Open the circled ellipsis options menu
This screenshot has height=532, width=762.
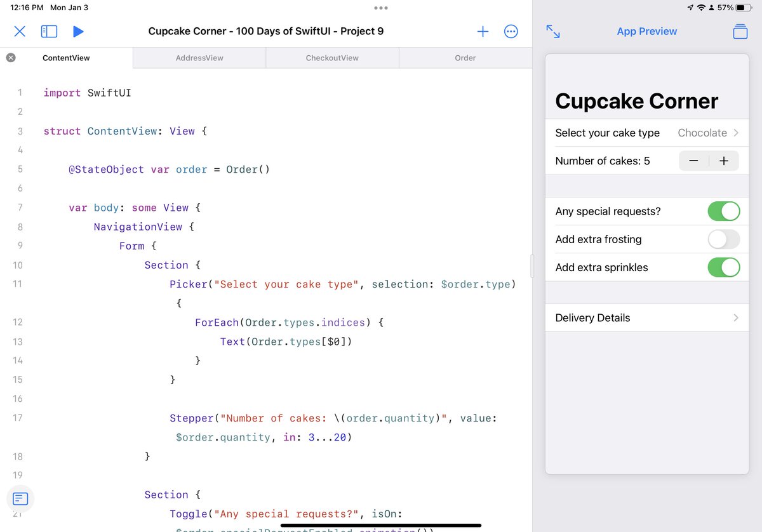point(511,31)
